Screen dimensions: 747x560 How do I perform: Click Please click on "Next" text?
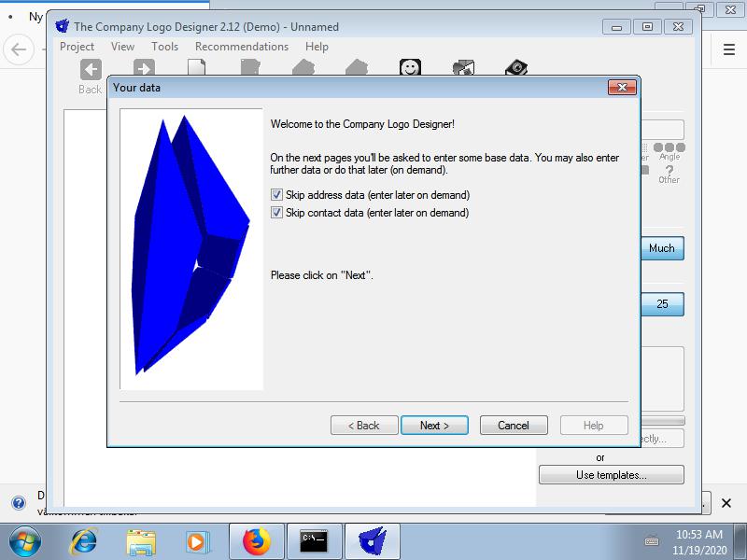[x=321, y=275]
